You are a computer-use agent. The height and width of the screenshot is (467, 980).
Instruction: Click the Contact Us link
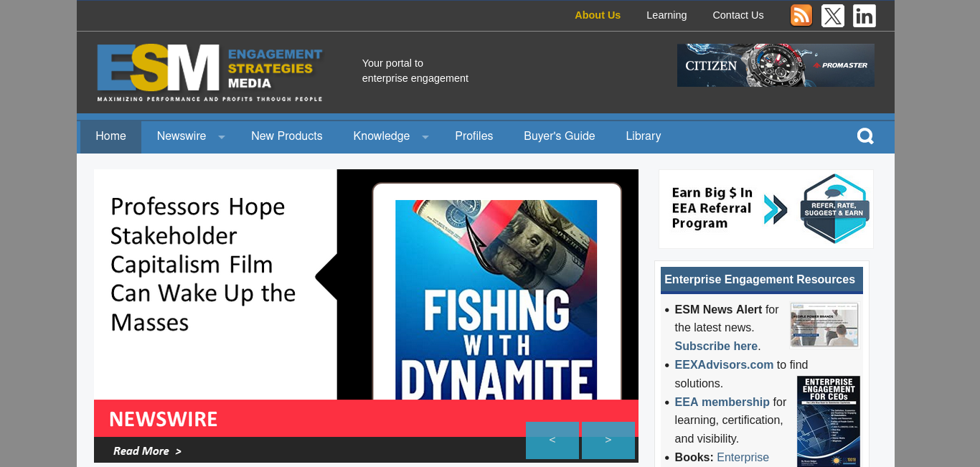738,15
